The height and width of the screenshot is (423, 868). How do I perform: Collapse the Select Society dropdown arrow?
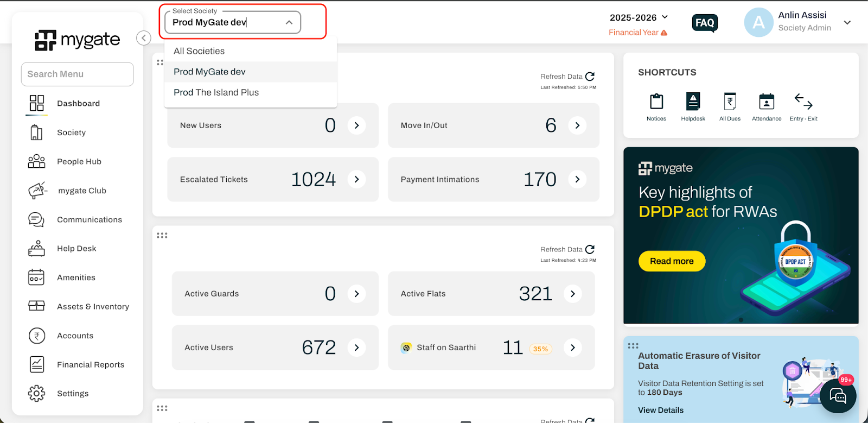point(289,22)
